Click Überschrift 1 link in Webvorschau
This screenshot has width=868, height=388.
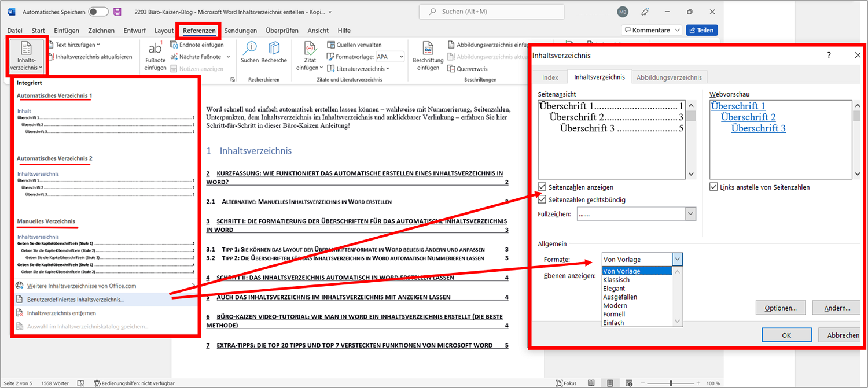[x=738, y=106]
